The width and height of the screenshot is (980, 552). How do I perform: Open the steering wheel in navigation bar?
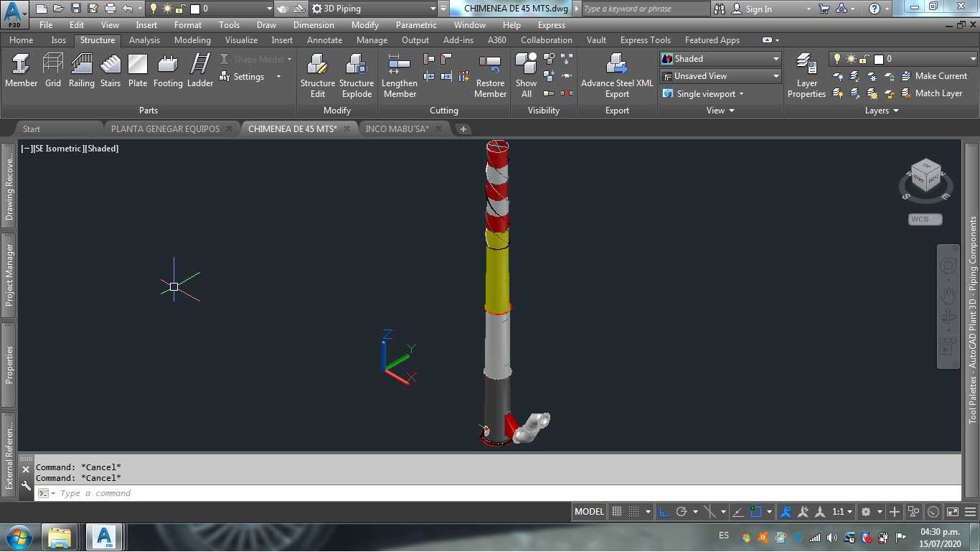coord(948,267)
